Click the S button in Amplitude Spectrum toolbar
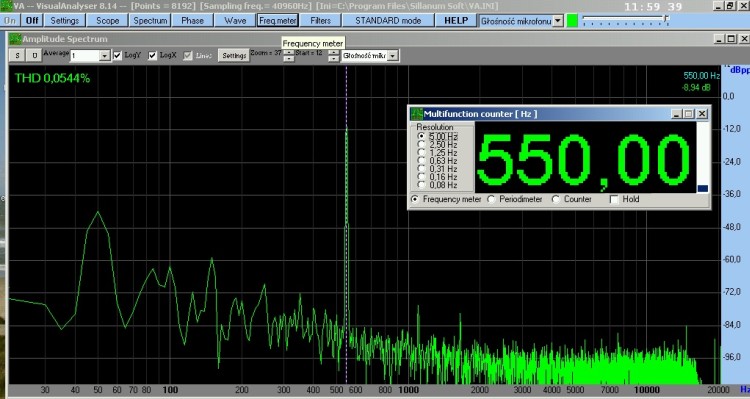750x399 pixels. 18,55
